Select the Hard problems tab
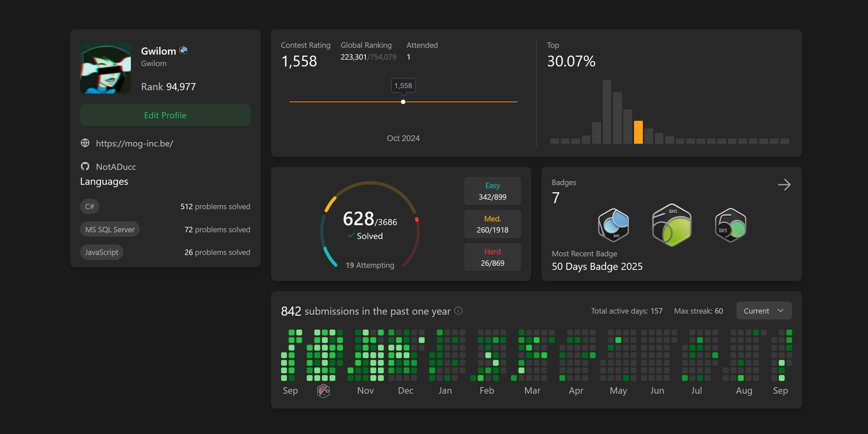Screen dimensions: 868x434 coord(492,257)
